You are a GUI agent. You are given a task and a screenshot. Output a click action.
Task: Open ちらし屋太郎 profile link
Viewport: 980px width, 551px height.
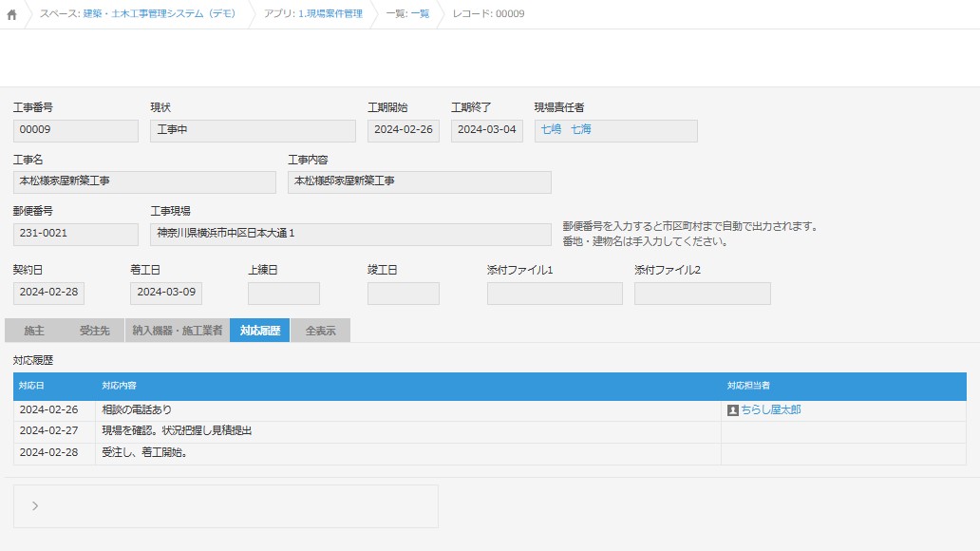coord(771,410)
